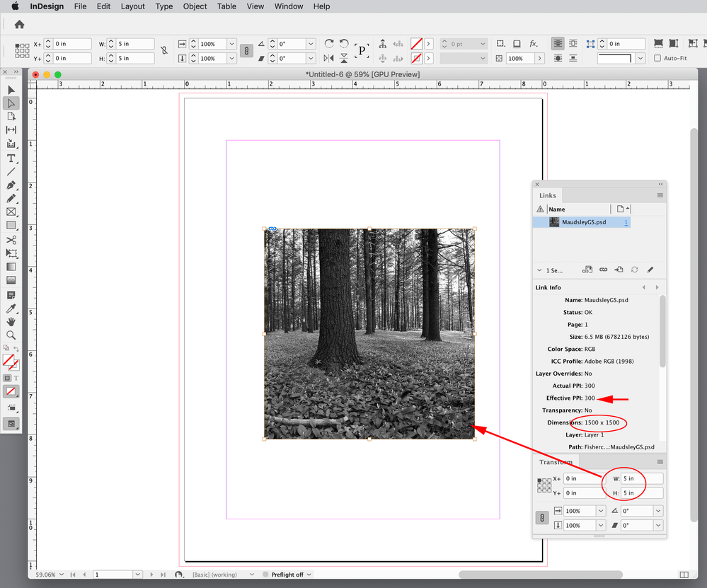Choose the Scissors tool

(11, 240)
